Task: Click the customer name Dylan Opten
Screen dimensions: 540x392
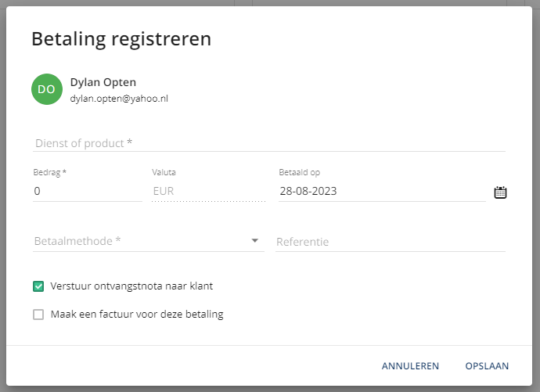Action: pos(103,82)
